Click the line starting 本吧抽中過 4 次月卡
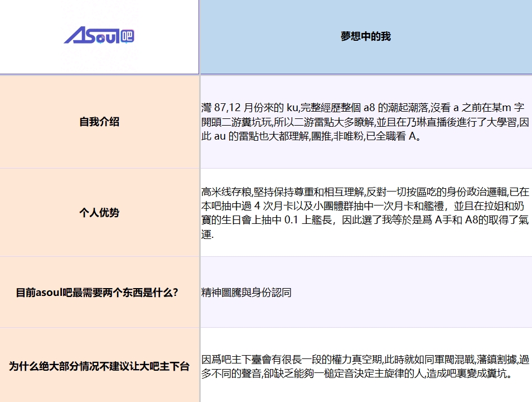This screenshot has width=532, height=402. (362, 206)
